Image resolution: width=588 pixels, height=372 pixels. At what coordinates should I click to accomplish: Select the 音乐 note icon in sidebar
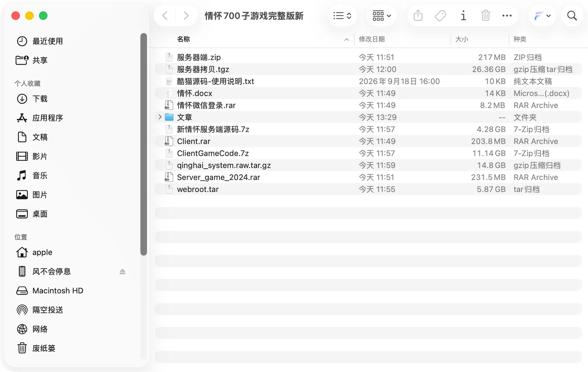click(x=22, y=175)
